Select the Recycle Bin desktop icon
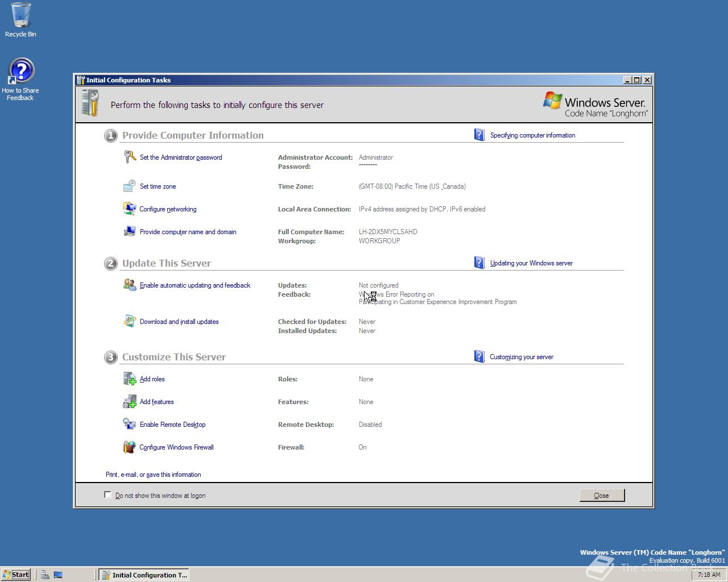The height and width of the screenshot is (582, 728). tap(20, 20)
